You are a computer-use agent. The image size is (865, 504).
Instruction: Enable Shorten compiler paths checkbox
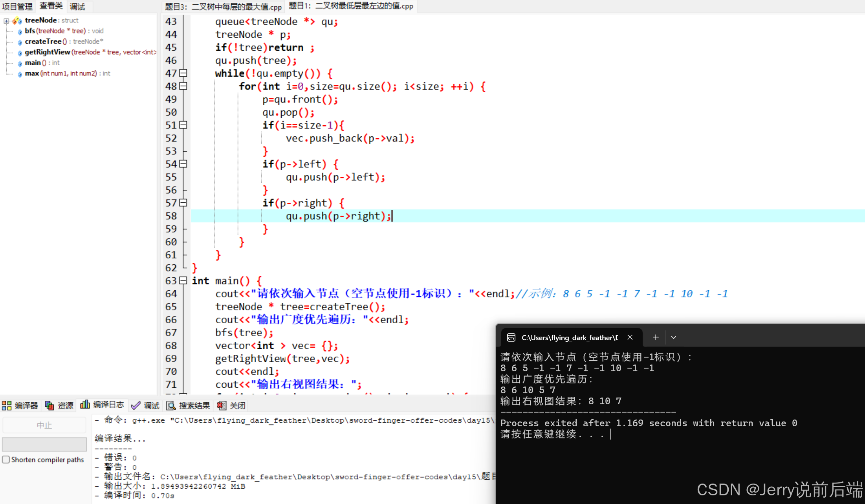(x=6, y=460)
